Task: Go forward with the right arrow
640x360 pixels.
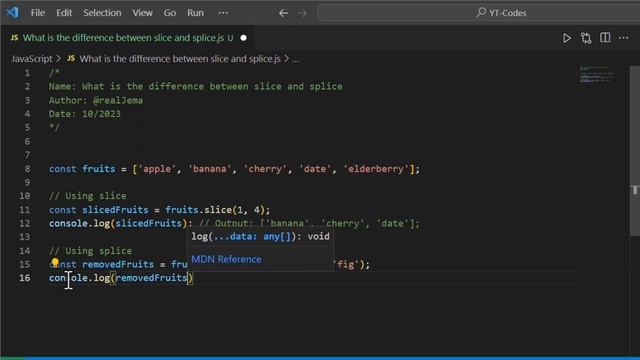Action: pos(302,13)
